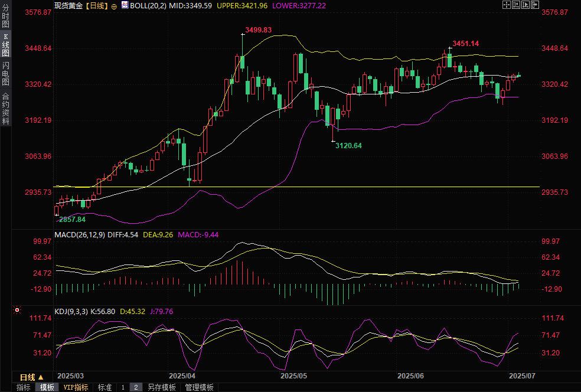This screenshot has height=392, width=581.
Task: Click the LOWER:3277.22 value
Action: pyautogui.click(x=299, y=6)
